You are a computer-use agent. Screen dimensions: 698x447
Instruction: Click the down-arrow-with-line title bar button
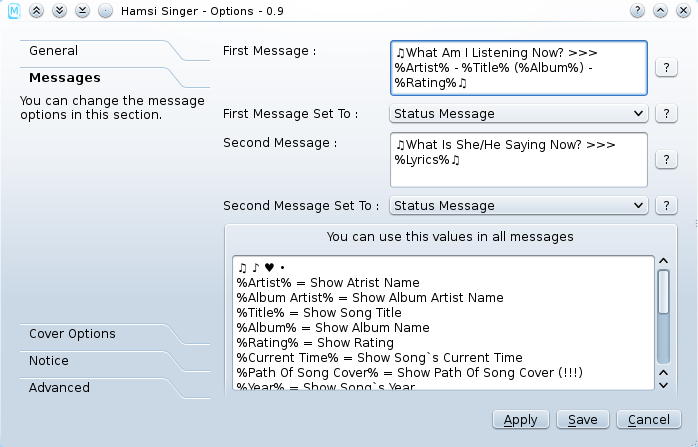coord(82,11)
